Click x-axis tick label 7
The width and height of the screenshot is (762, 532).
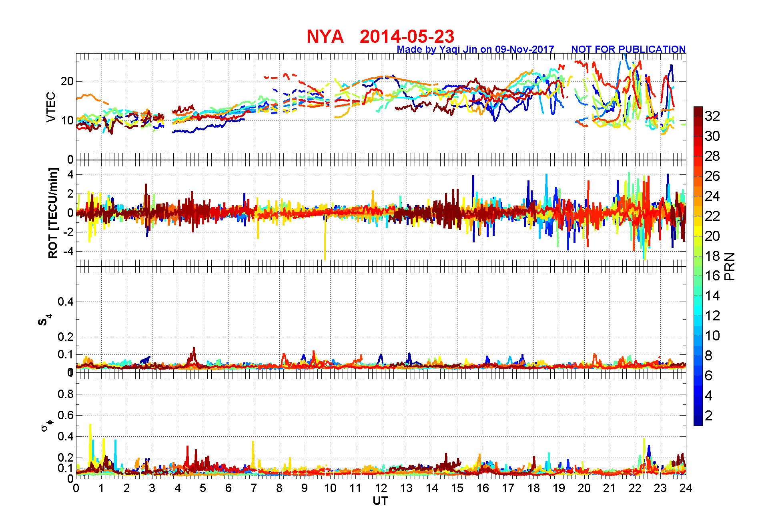pos(254,488)
